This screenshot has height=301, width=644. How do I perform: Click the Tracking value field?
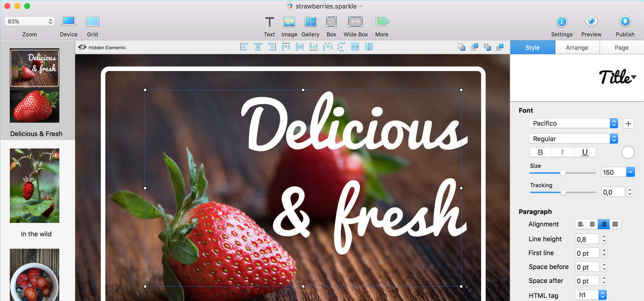613,192
